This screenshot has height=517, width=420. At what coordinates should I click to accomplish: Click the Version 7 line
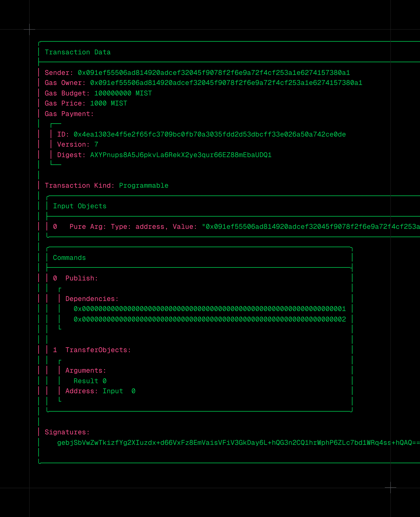(x=77, y=145)
